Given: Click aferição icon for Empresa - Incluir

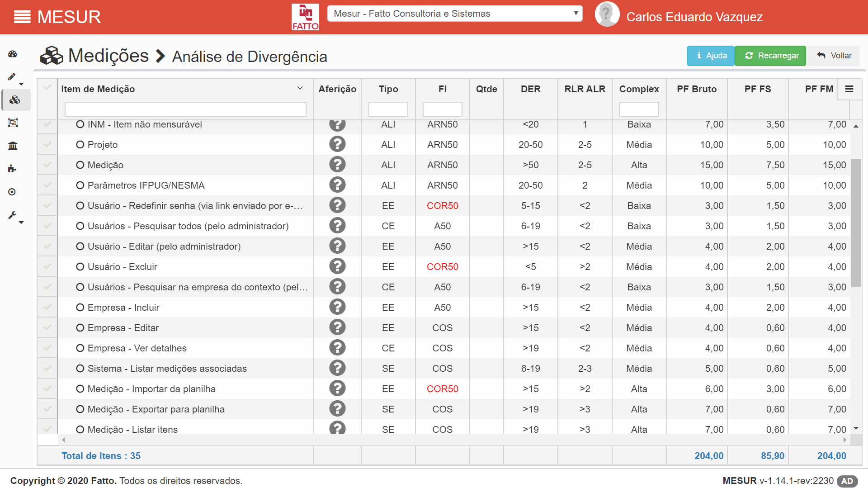Looking at the screenshot, I should (337, 307).
